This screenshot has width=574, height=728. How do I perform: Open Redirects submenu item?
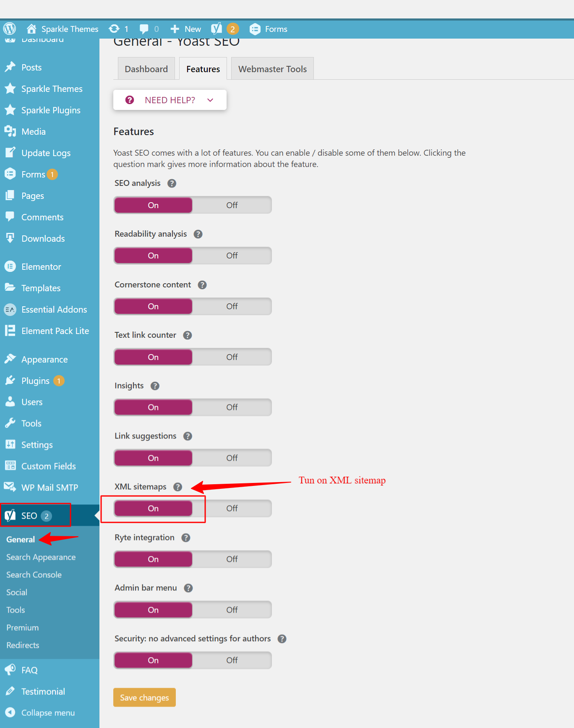pyautogui.click(x=23, y=645)
